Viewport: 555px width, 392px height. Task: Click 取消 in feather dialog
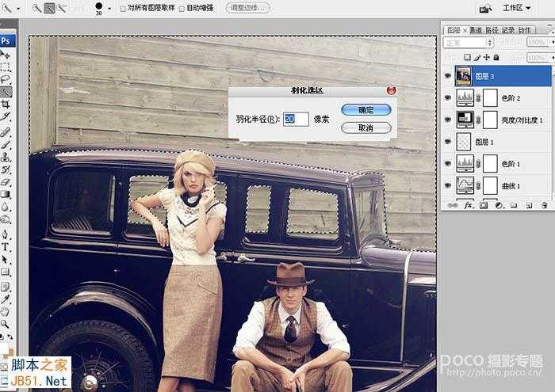tap(366, 127)
